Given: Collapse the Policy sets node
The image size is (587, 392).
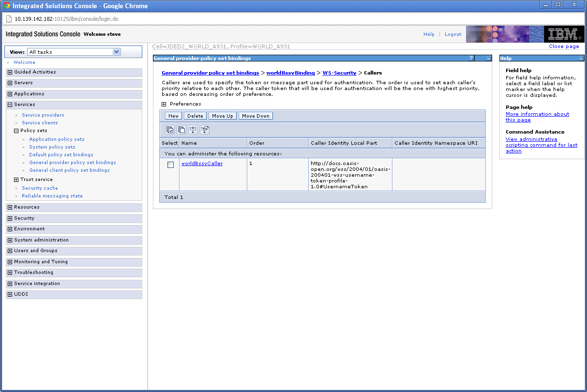Looking at the screenshot, I should 16,131.
